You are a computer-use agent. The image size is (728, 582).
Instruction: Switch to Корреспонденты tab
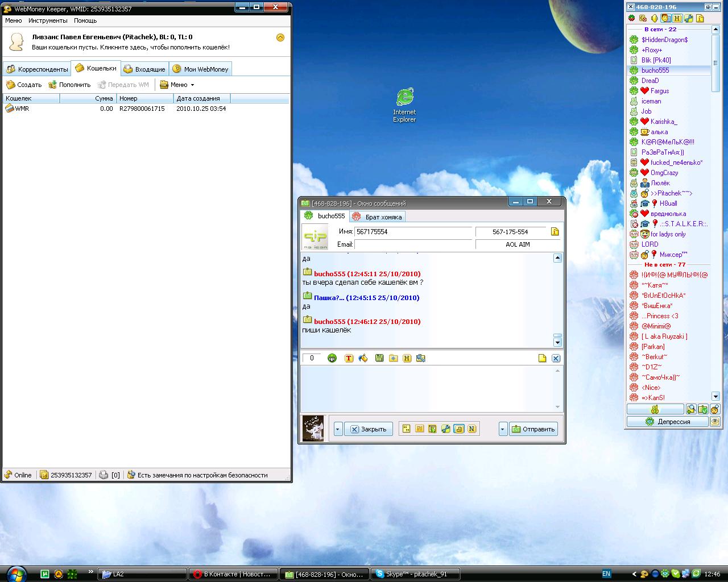click(37, 69)
